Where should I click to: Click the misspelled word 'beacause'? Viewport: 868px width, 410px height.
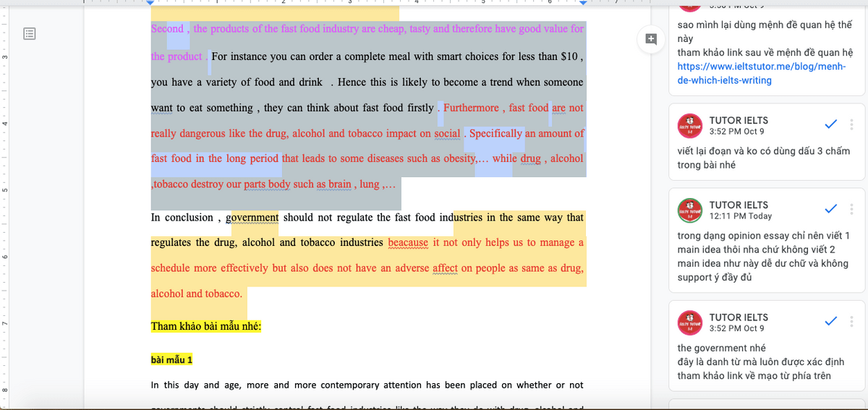click(x=408, y=243)
